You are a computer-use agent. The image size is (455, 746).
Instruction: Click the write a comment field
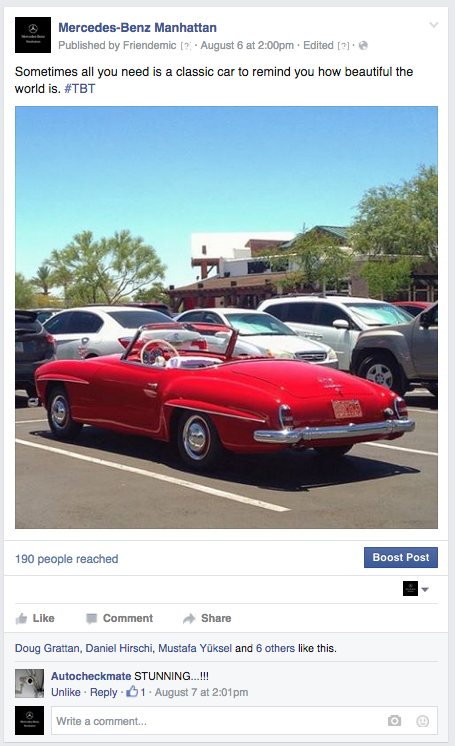[x=244, y=721]
